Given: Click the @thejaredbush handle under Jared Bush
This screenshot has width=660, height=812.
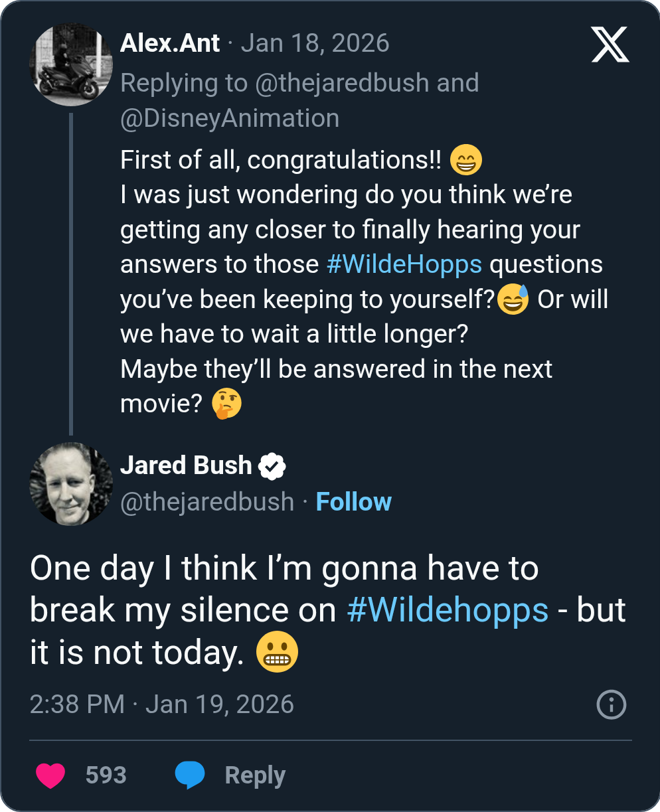Looking at the screenshot, I should 207,502.
